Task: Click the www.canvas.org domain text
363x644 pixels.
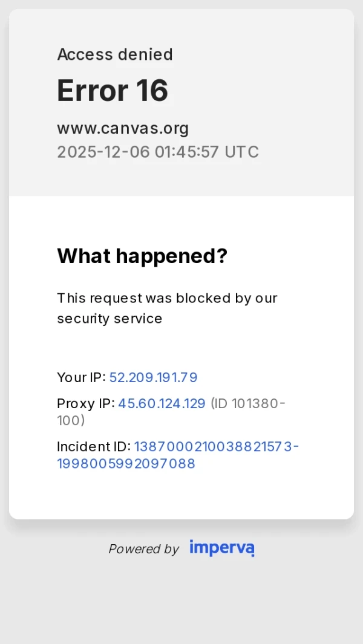Action: point(123,128)
